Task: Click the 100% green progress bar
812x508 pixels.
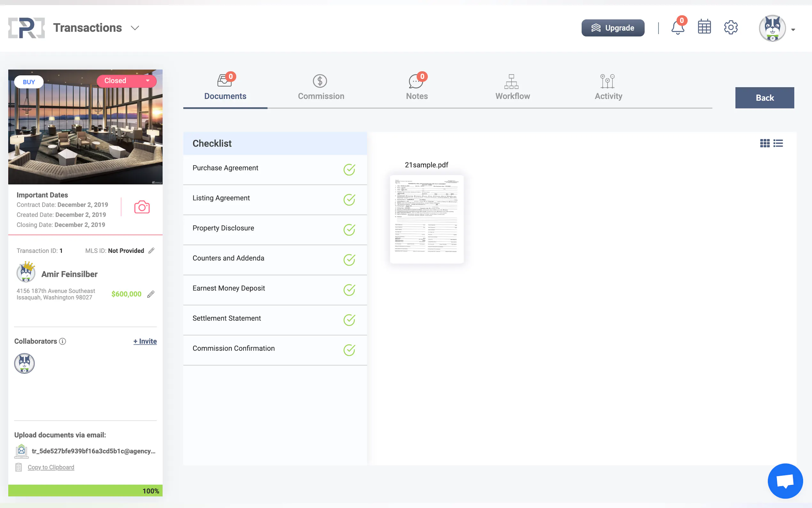Action: 85,490
